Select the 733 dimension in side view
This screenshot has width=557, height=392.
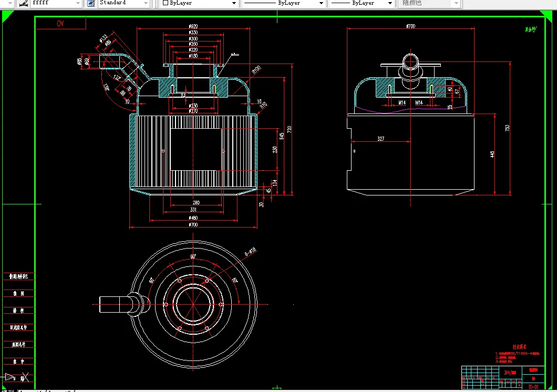pyautogui.click(x=507, y=128)
